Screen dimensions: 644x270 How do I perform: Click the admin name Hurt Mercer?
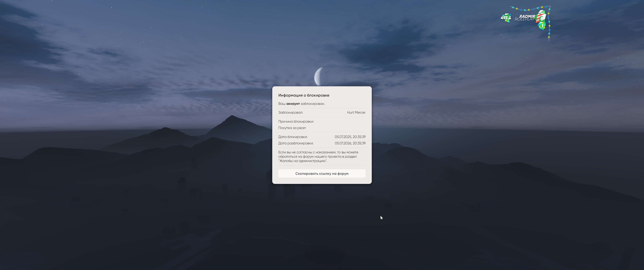click(356, 112)
